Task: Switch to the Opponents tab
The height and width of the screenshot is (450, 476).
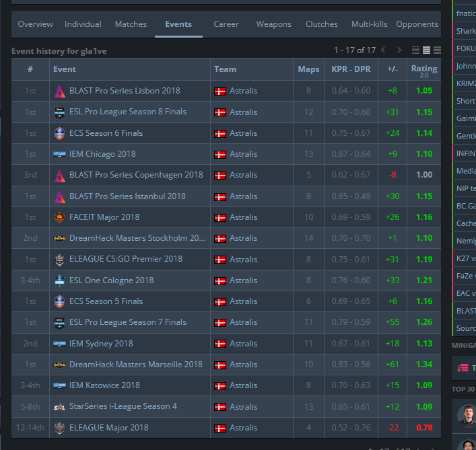Action: point(417,24)
